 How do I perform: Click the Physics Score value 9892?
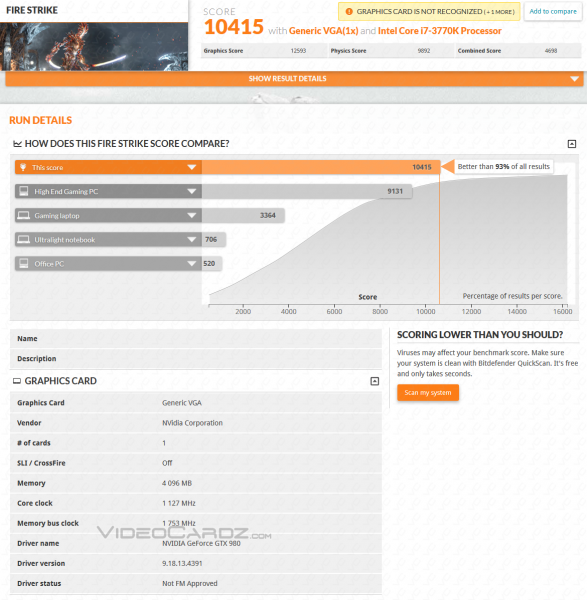[424, 51]
